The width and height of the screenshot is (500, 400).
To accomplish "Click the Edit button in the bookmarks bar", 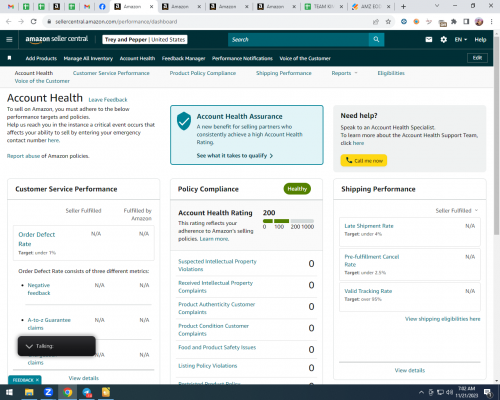I will point(477,58).
